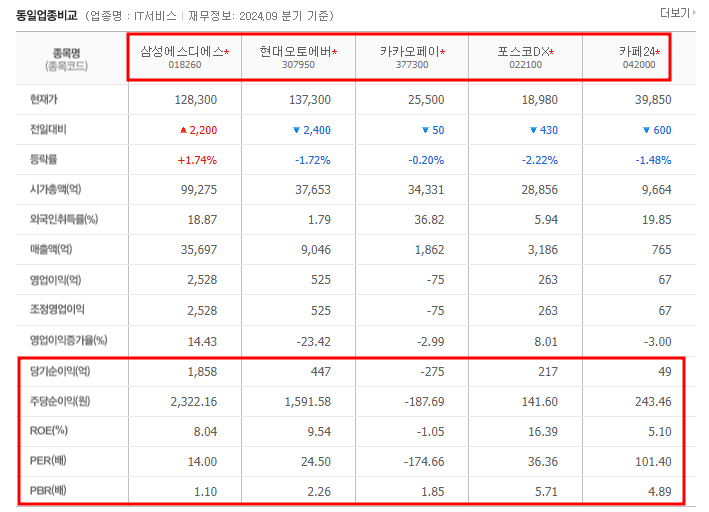Click the 16.39 ROE value
709x512 pixels.
click(543, 432)
